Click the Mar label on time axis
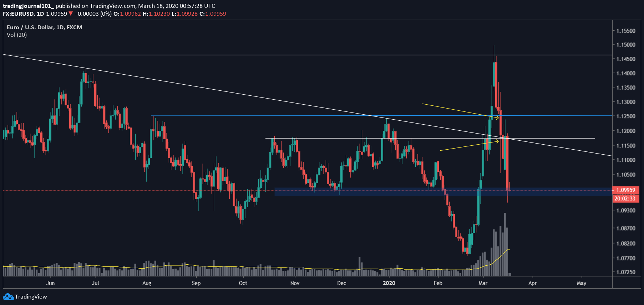Image resolution: width=644 pixels, height=305 pixels. (483, 283)
